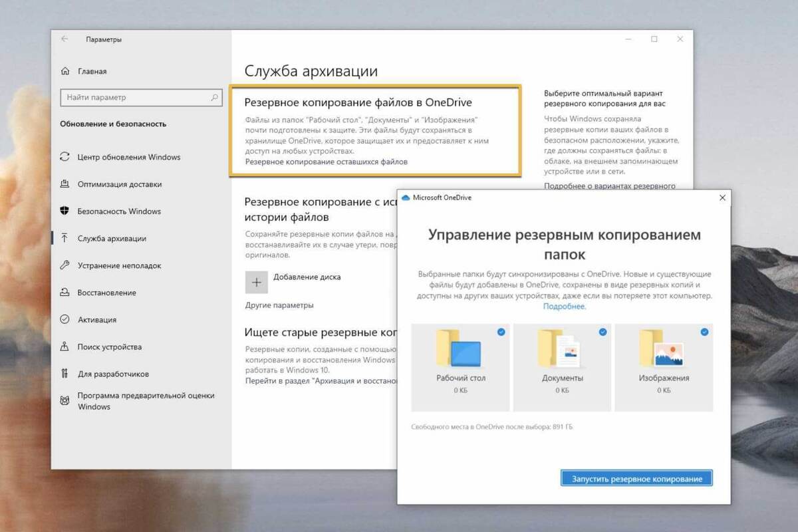Click 0 КБ under Изображения
The width and height of the screenshot is (798, 532).
click(664, 390)
